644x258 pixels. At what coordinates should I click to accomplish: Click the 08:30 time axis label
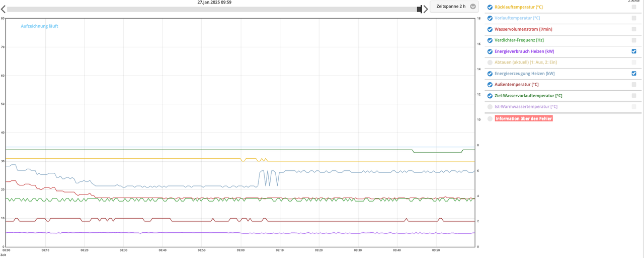123,250
